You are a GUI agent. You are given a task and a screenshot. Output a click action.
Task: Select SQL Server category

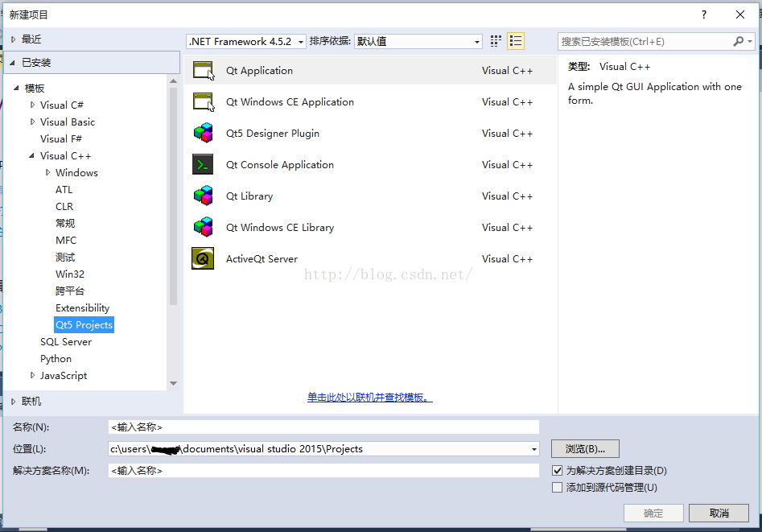pyautogui.click(x=66, y=342)
